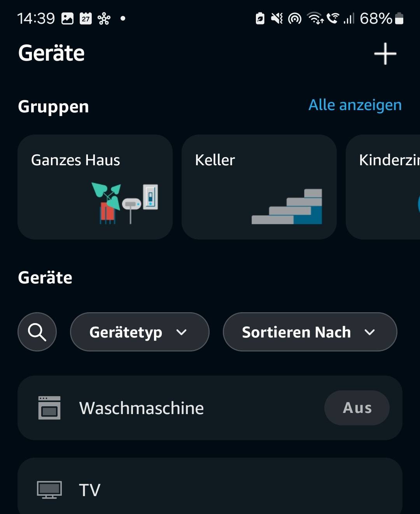Tap the plus icon to add device
The image size is (420, 514).
click(x=385, y=54)
